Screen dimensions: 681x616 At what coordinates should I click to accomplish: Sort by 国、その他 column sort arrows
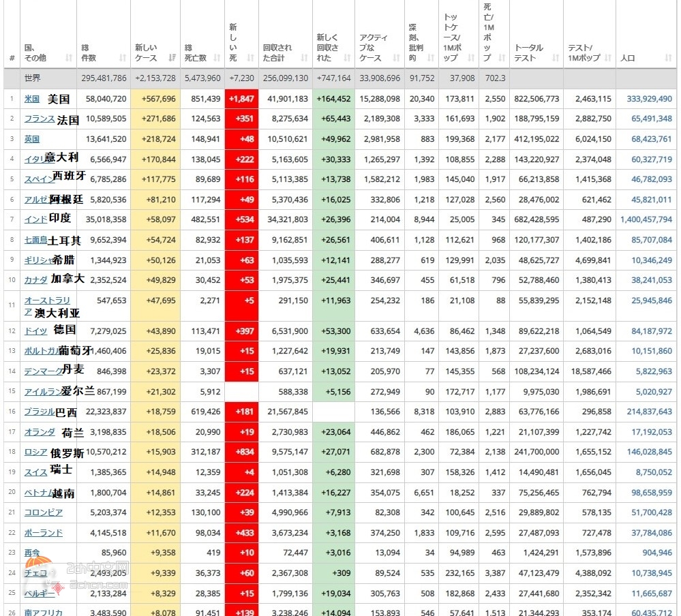point(69,58)
